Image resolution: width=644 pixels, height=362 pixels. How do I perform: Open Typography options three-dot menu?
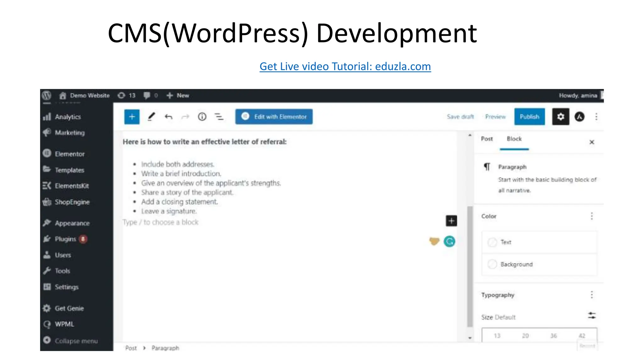click(x=592, y=295)
